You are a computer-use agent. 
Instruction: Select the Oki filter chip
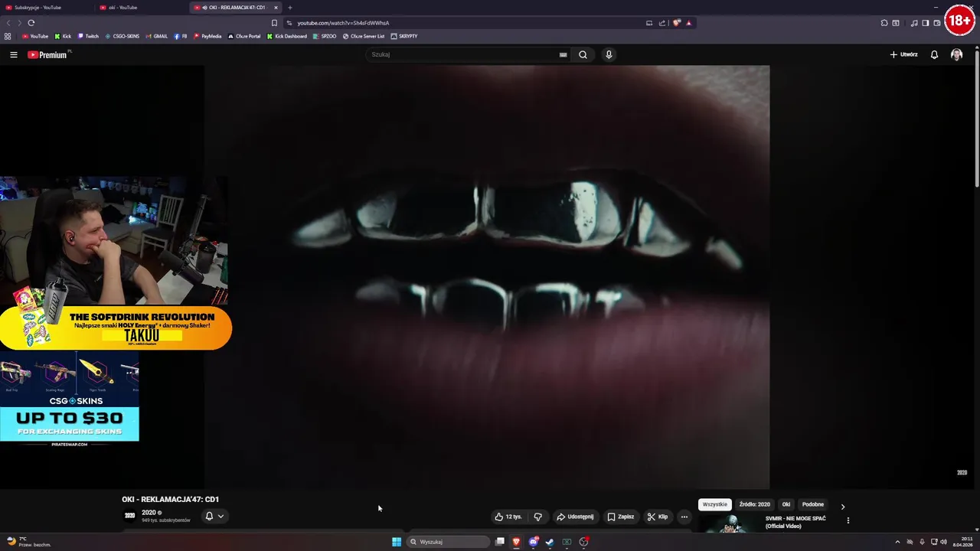(786, 504)
